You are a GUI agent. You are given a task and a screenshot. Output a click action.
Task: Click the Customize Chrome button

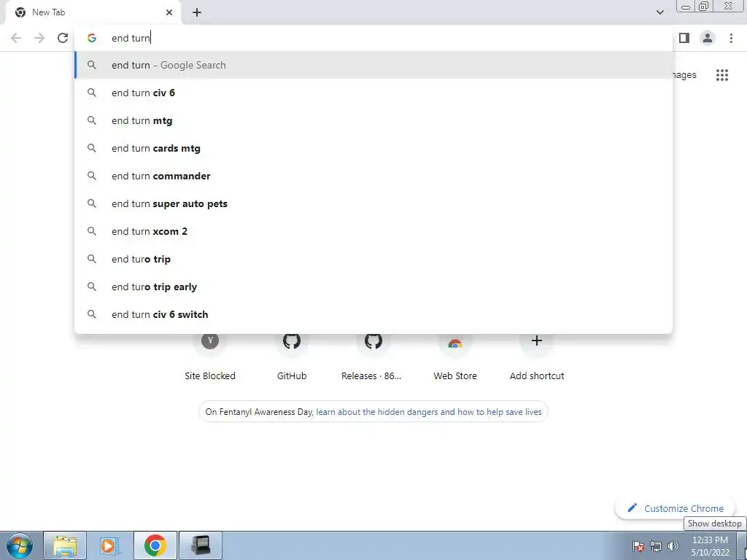(x=676, y=508)
